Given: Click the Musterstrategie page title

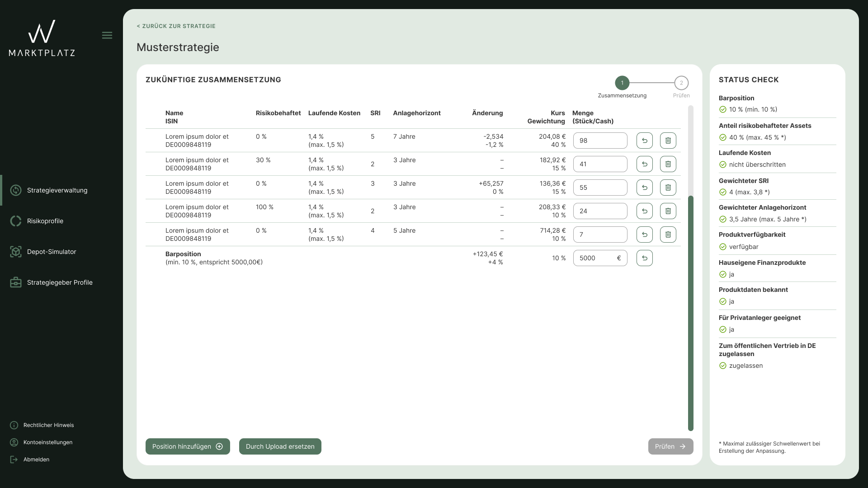Looking at the screenshot, I should [x=178, y=47].
